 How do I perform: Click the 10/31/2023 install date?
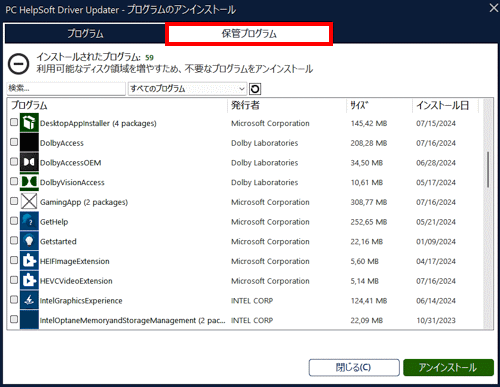436,320
